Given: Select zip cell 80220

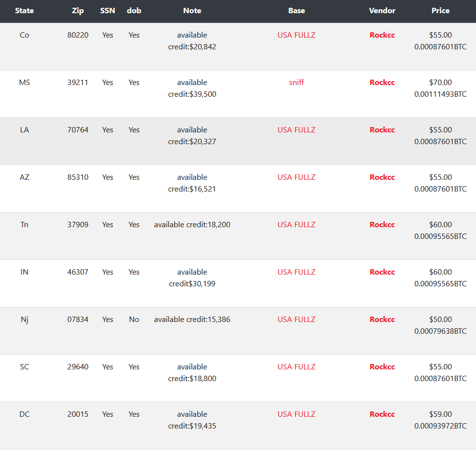Looking at the screenshot, I should click(x=78, y=35).
